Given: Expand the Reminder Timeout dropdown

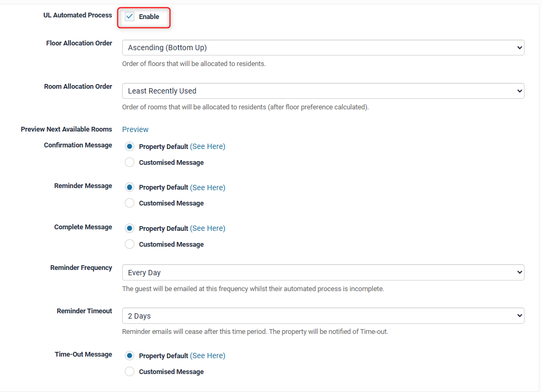Looking at the screenshot, I should 323,316.
